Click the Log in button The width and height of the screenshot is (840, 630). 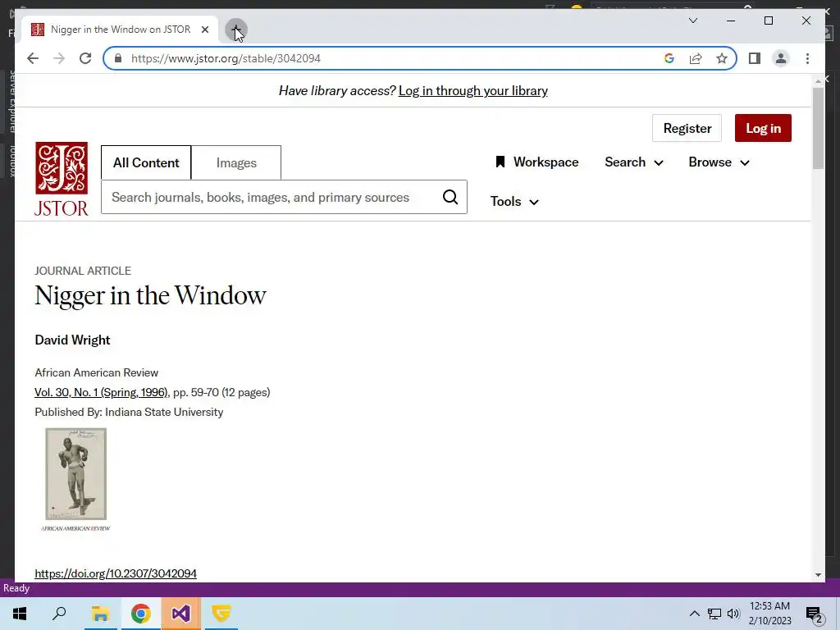click(763, 128)
